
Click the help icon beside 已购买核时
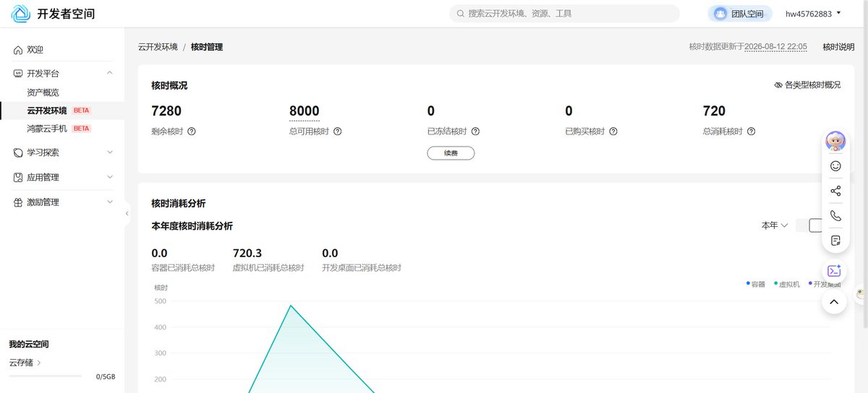pyautogui.click(x=613, y=131)
